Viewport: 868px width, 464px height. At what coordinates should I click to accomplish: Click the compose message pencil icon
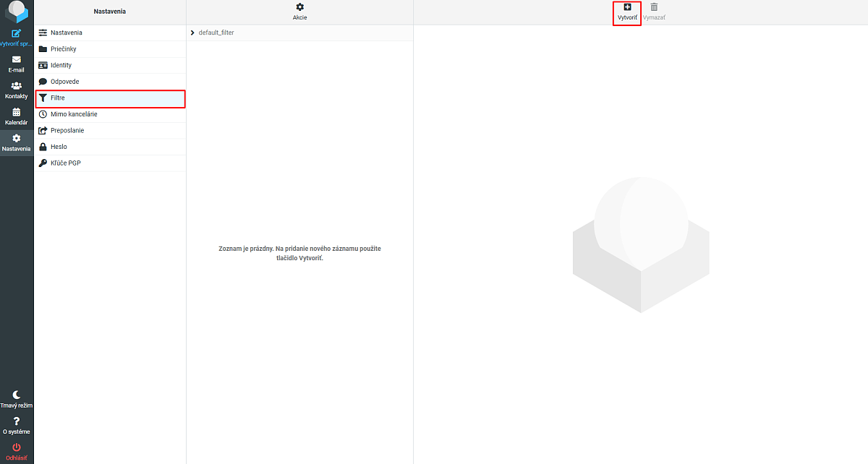coord(17,33)
